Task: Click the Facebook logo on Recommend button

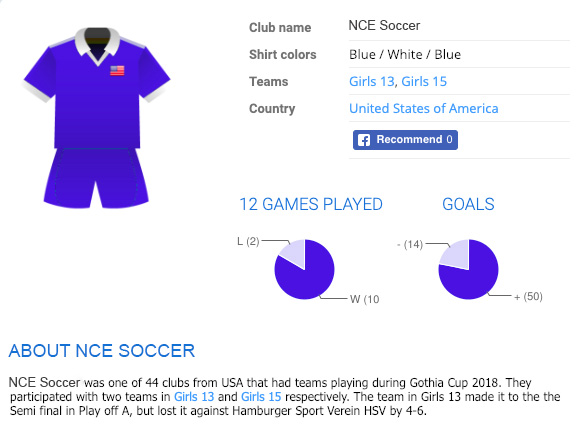Action: pos(364,140)
